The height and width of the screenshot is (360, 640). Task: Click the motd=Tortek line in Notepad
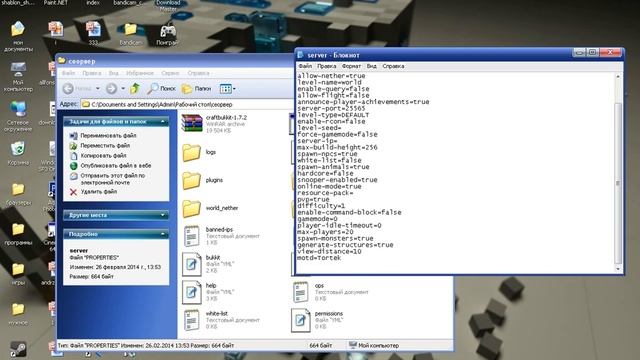point(319,258)
